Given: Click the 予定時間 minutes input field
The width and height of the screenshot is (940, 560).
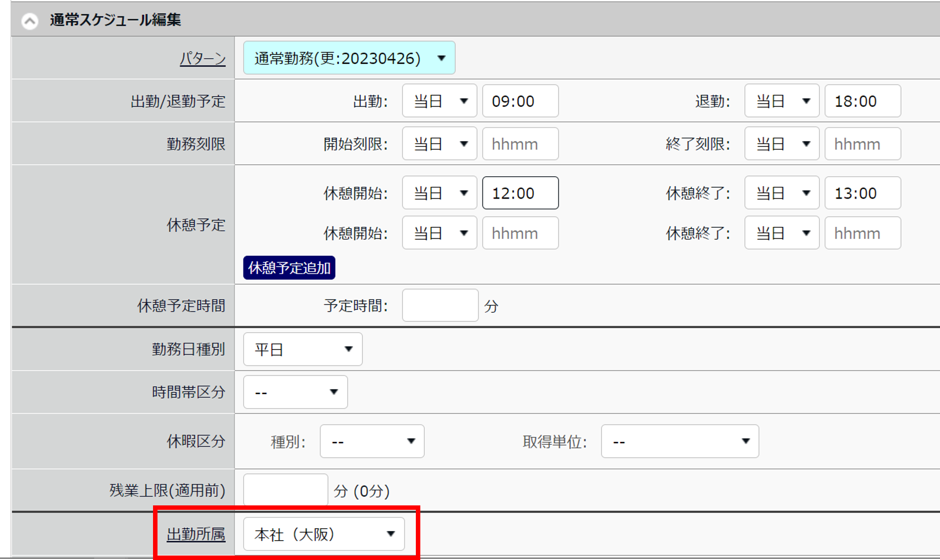Looking at the screenshot, I should tap(440, 305).
